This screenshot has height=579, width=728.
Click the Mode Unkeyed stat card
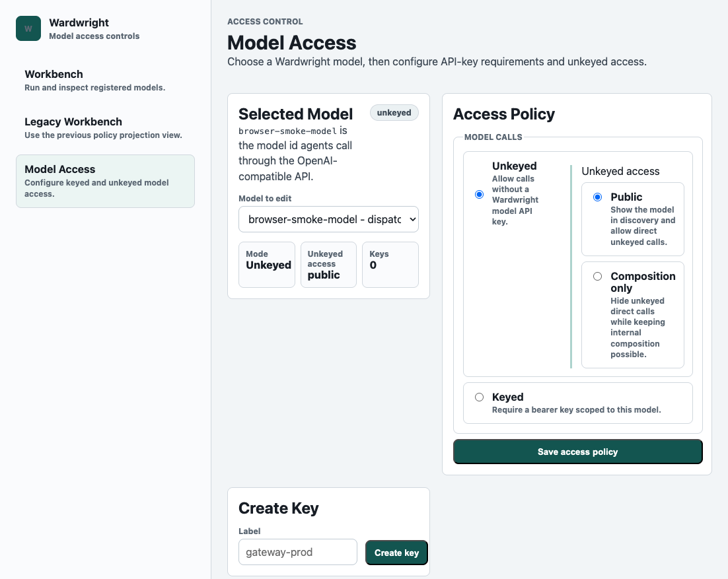266,265
